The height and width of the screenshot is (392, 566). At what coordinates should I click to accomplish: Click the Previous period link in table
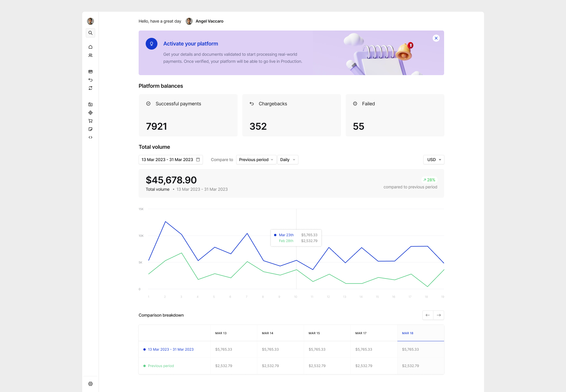tap(161, 366)
